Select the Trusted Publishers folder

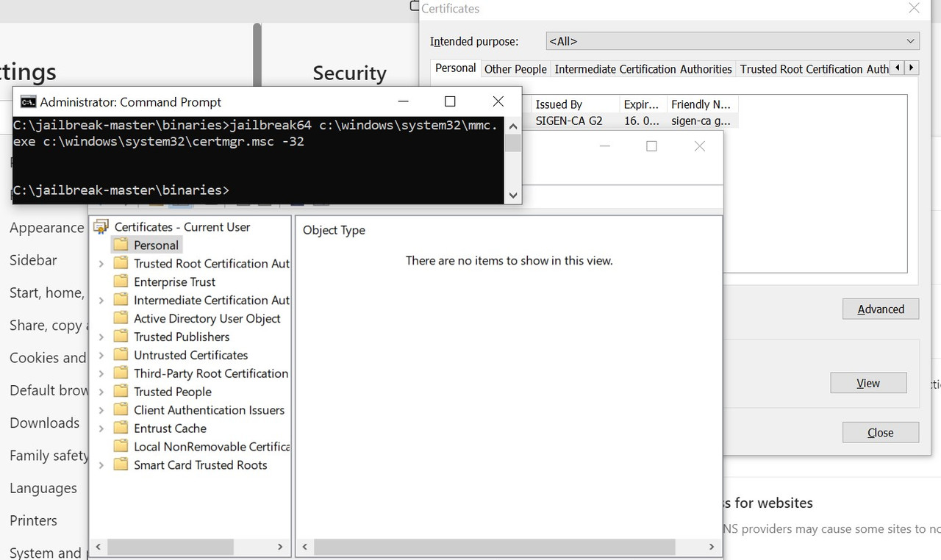pyautogui.click(x=182, y=337)
